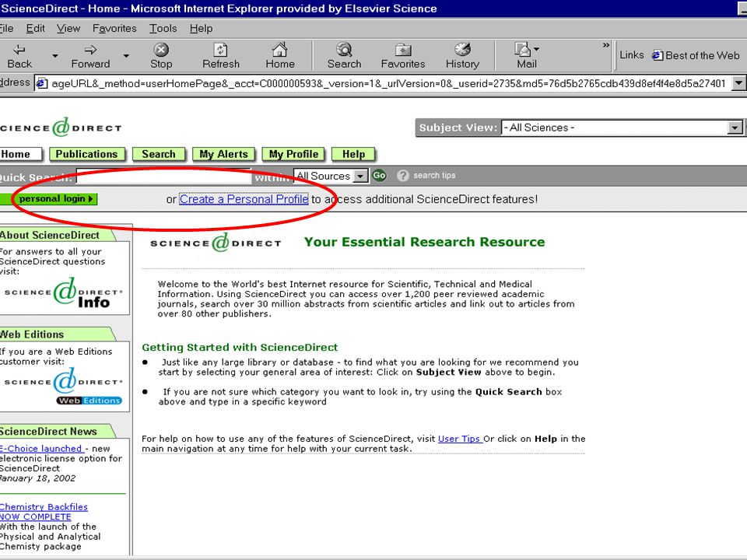Screen dimensions: 747x560
Task: Click Getting Started with ScienceDirect heading
Action: 240,347
